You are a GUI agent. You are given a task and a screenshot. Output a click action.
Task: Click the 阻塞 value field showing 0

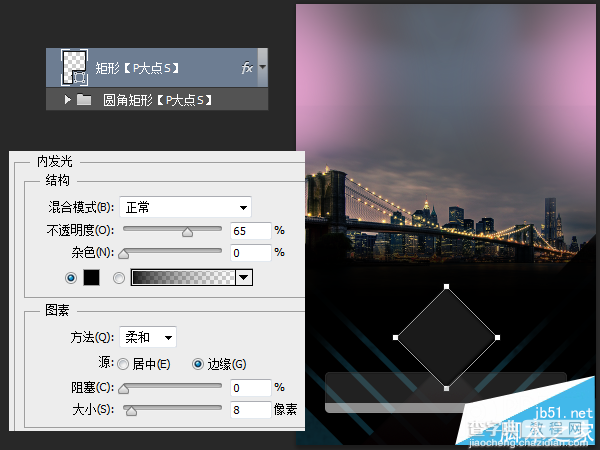(251, 388)
